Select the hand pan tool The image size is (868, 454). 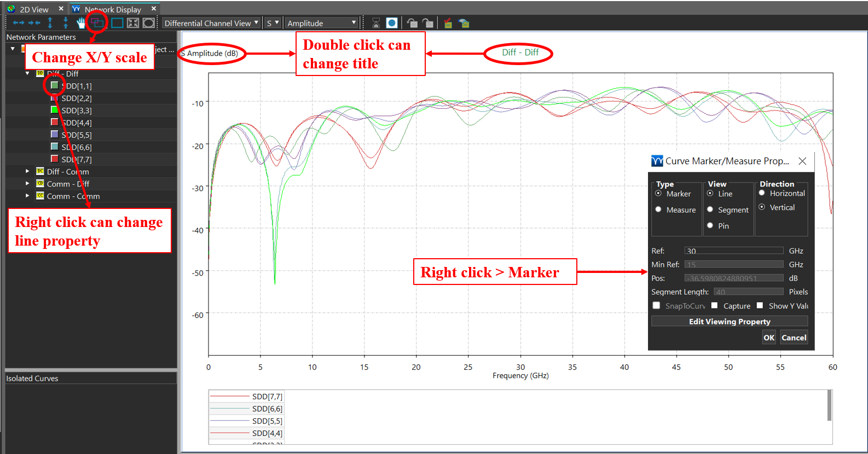point(82,23)
